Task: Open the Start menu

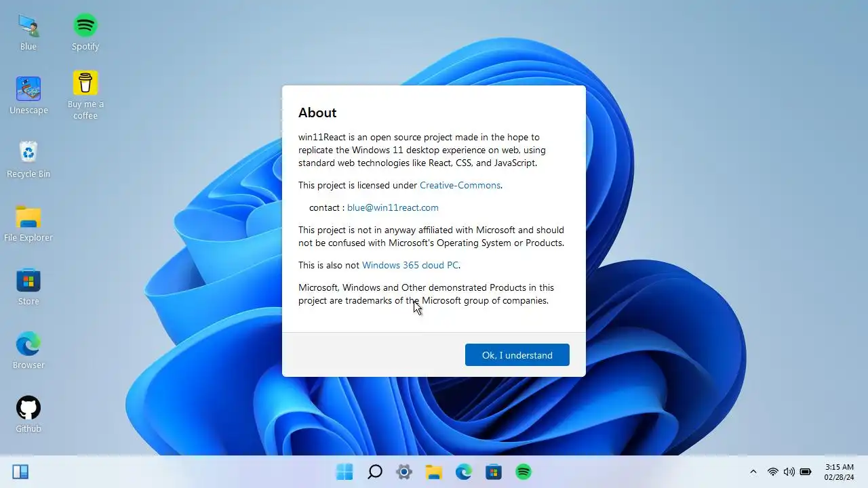Action: (344, 472)
